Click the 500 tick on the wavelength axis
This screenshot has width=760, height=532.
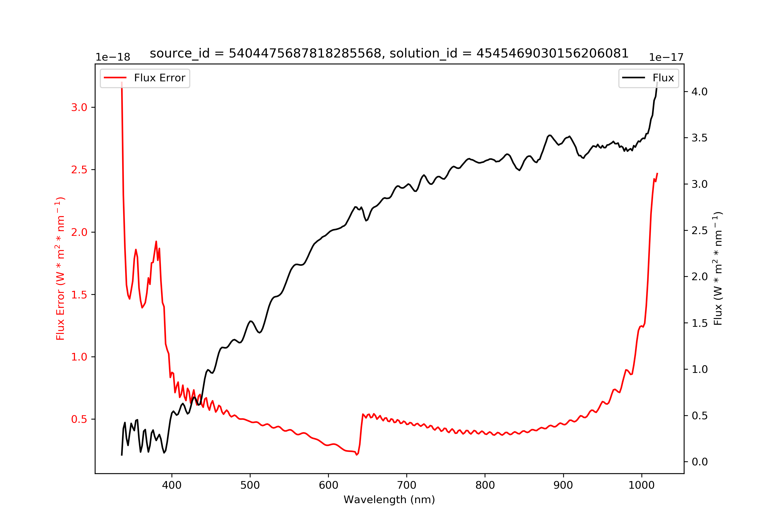(250, 485)
